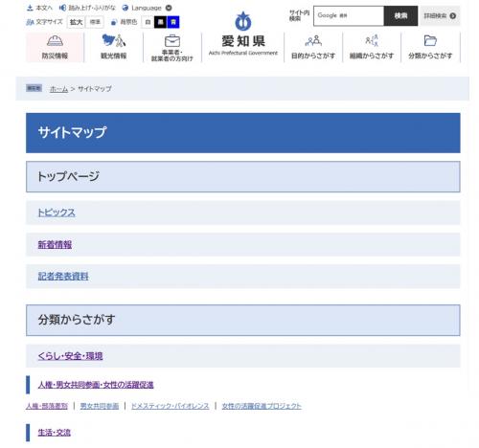Click the 分類からさがす section heading
479x448 pixels.
point(77,320)
